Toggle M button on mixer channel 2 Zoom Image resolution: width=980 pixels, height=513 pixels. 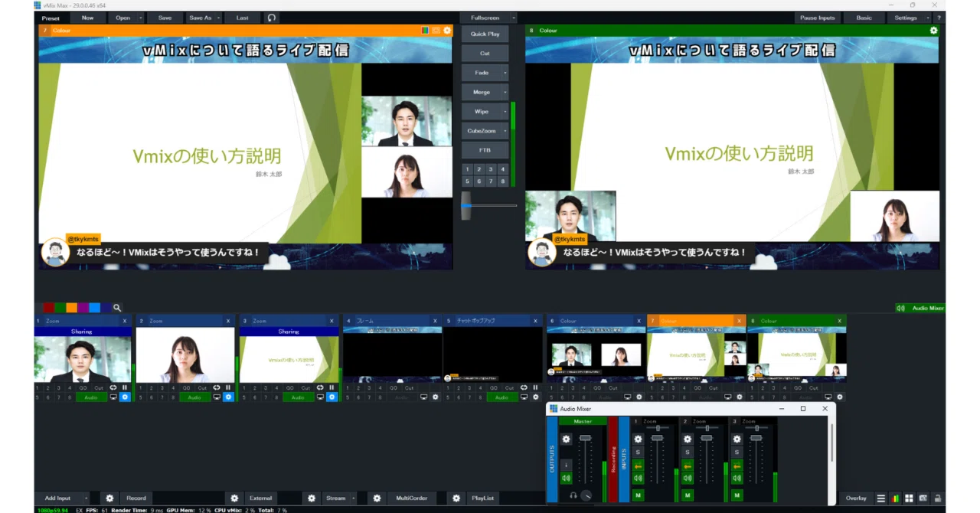click(687, 495)
